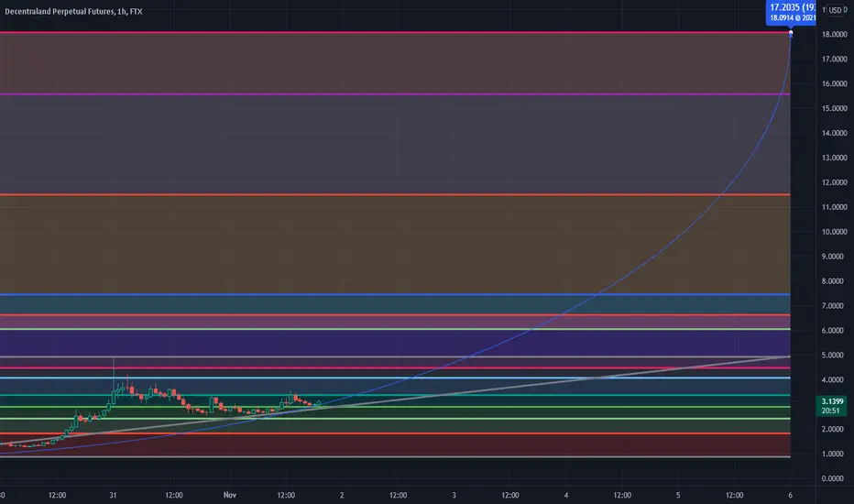Viewport: 854px width, 504px height.
Task: Click the date label 2 on time axis
Action: (342, 495)
